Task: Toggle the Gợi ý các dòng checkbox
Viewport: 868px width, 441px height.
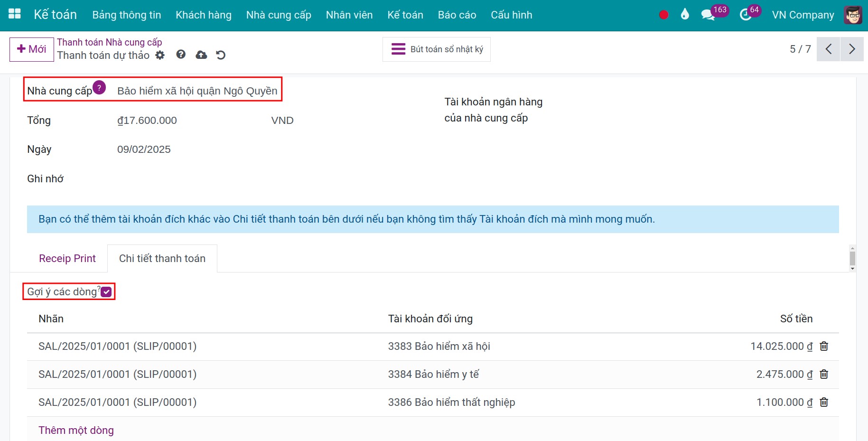Action: point(106,292)
